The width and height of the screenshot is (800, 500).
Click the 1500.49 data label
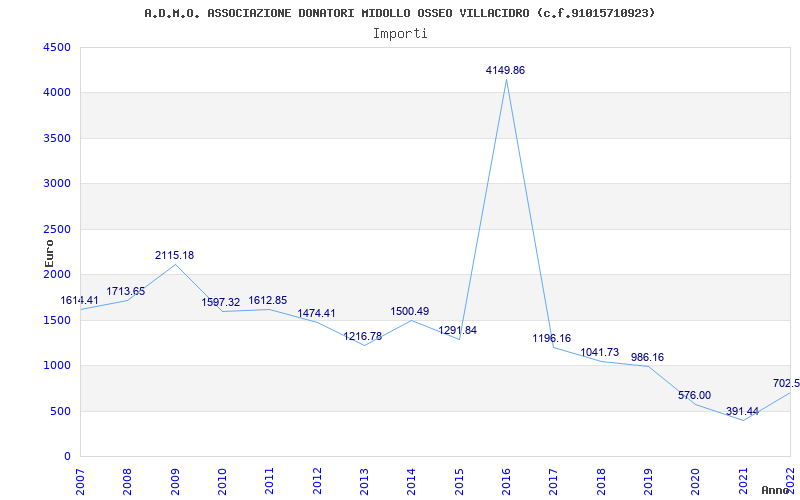coord(410,311)
